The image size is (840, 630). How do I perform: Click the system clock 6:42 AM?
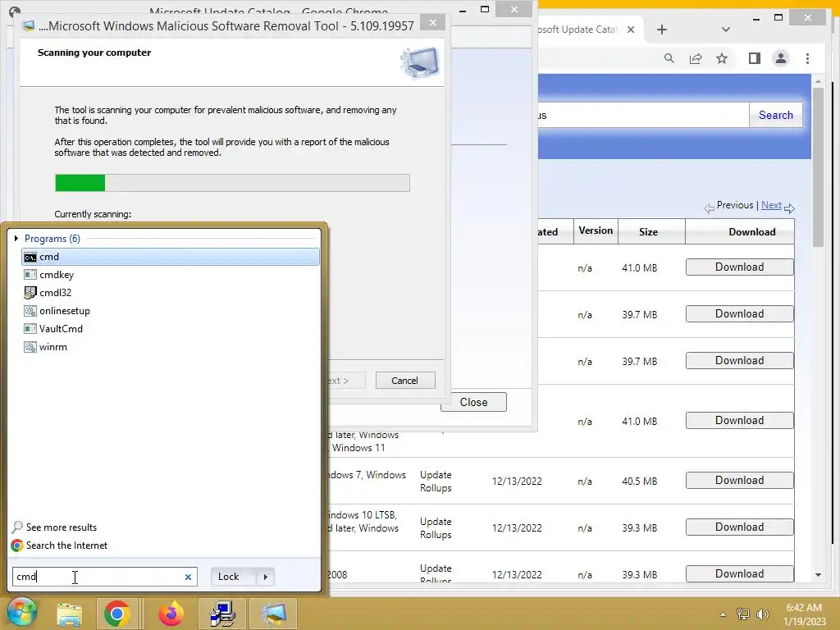(x=804, y=608)
